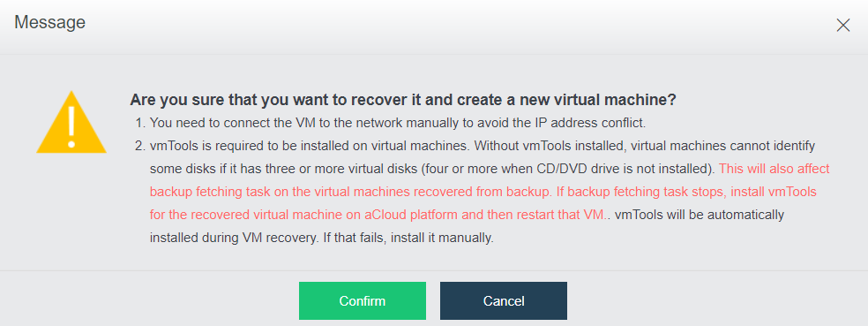Cancel the virtual machine recovery
The height and width of the screenshot is (326, 868).
coord(503,301)
